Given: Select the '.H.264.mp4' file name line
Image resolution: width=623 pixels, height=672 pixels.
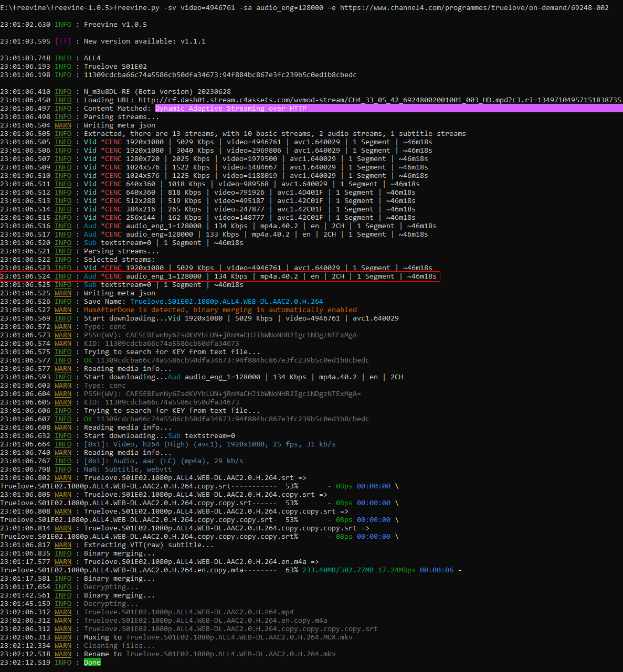Looking at the screenshot, I should [x=189, y=612].
